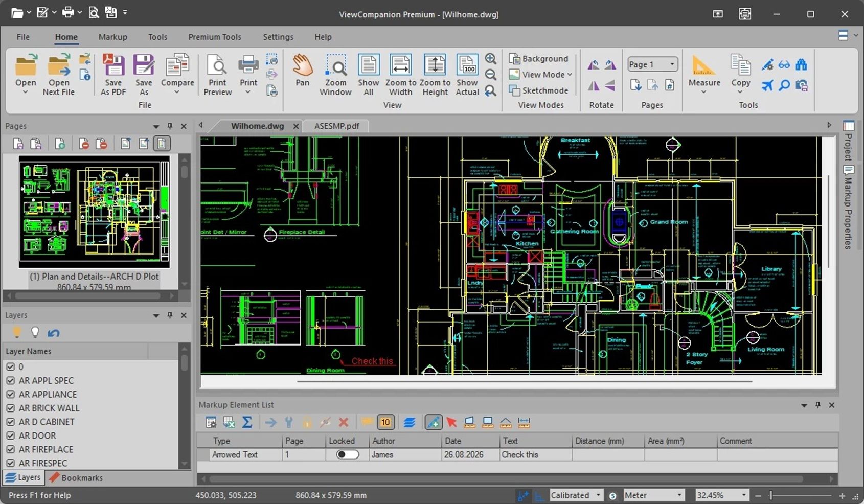Click the Open button in ribbon
Screen dimensions: 864x504
[x=25, y=70]
